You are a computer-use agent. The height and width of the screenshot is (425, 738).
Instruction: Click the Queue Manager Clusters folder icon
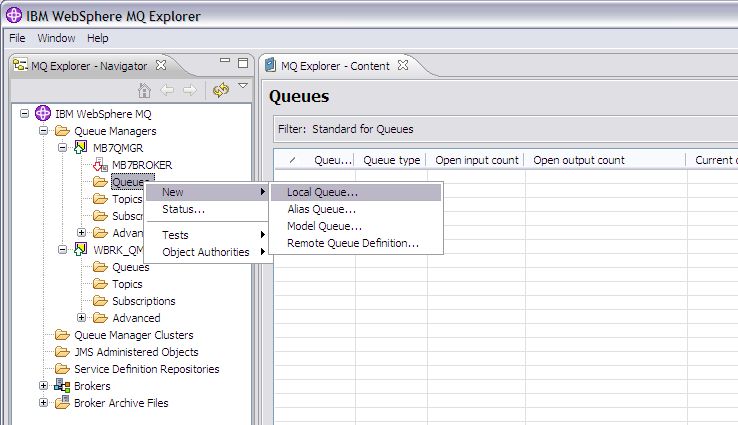point(62,335)
